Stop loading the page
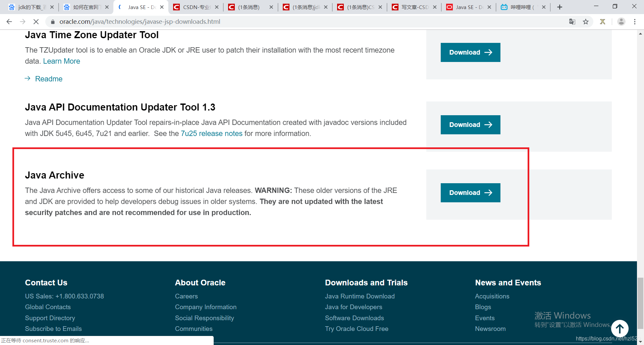Viewport: 644px width, 345px height. tap(36, 22)
